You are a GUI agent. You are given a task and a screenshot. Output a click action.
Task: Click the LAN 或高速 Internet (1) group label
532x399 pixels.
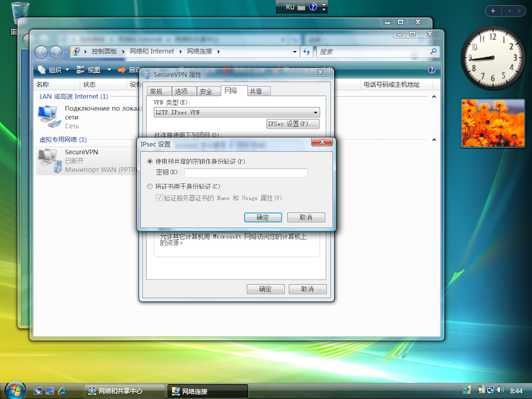pyautogui.click(x=74, y=96)
